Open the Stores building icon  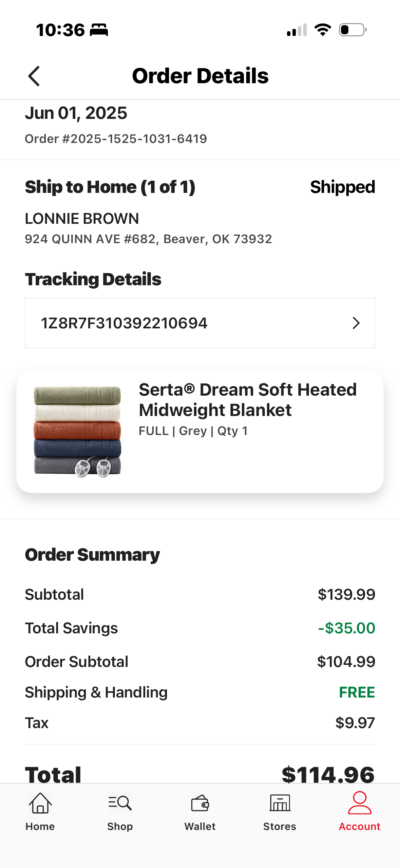[280, 803]
